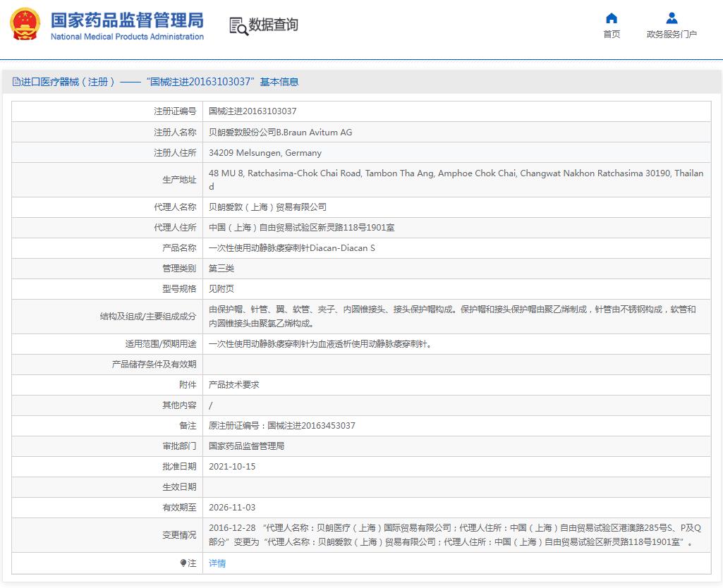
Task: Click the 变更情况 row label
Action: 179,535
